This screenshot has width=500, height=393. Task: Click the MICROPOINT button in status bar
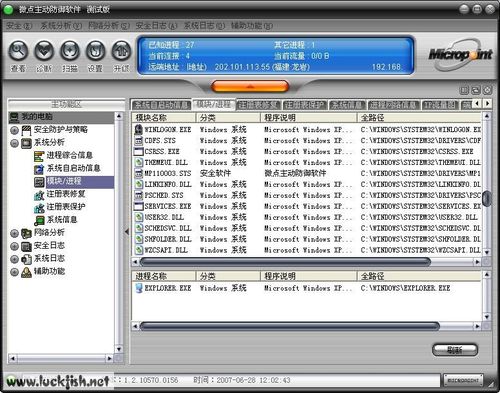click(x=463, y=380)
